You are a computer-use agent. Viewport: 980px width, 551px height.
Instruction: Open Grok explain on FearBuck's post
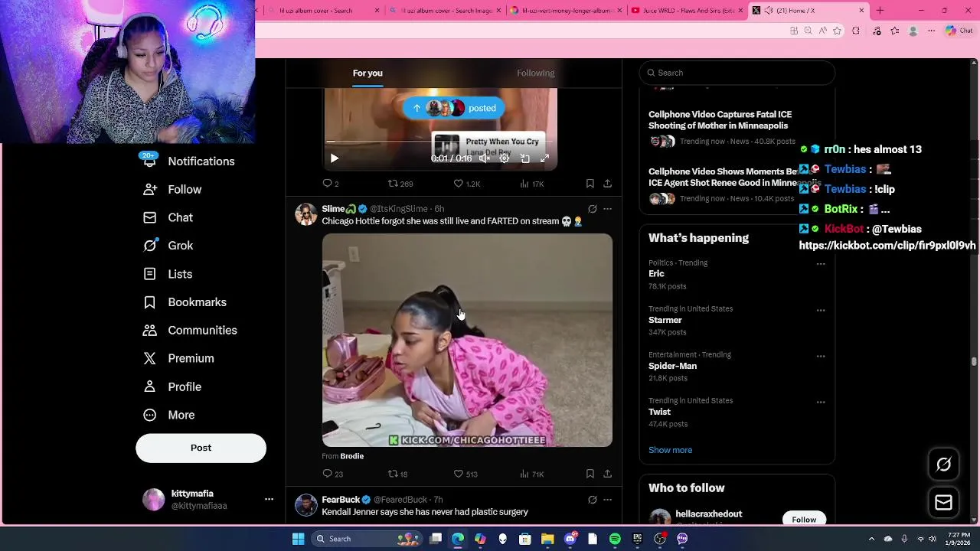click(x=592, y=500)
